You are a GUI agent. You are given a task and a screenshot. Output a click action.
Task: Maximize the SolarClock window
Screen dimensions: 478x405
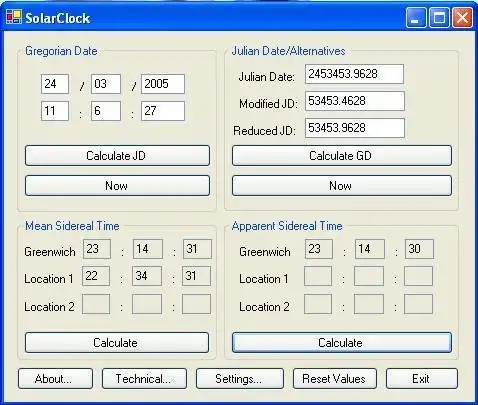[439, 17]
